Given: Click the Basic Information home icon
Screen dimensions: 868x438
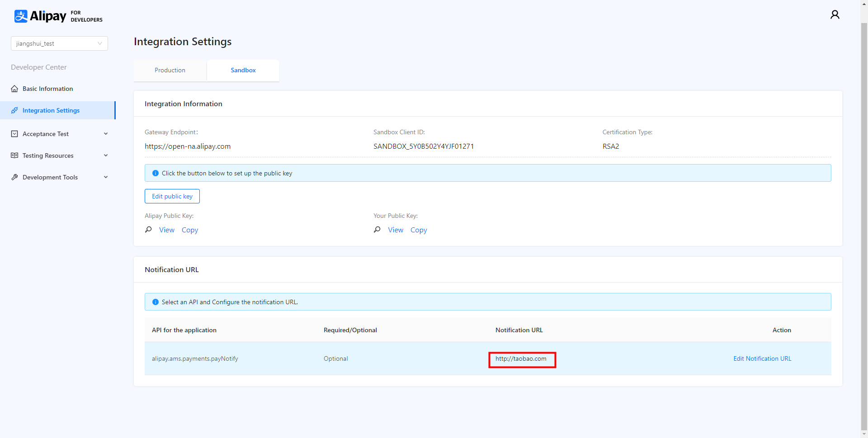Looking at the screenshot, I should 14,89.
